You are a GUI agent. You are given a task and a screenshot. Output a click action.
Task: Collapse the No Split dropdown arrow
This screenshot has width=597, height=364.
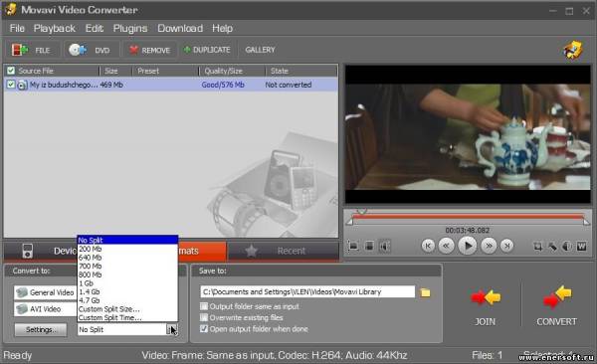(171, 329)
